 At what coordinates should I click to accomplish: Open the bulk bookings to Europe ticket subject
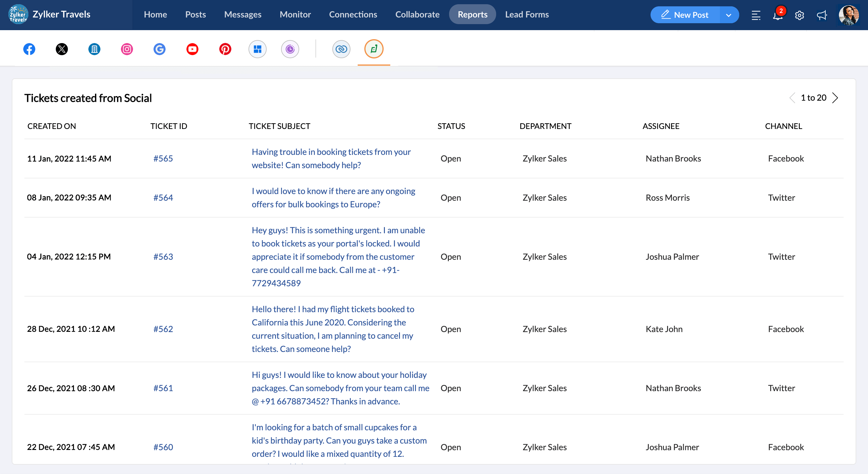click(x=333, y=198)
